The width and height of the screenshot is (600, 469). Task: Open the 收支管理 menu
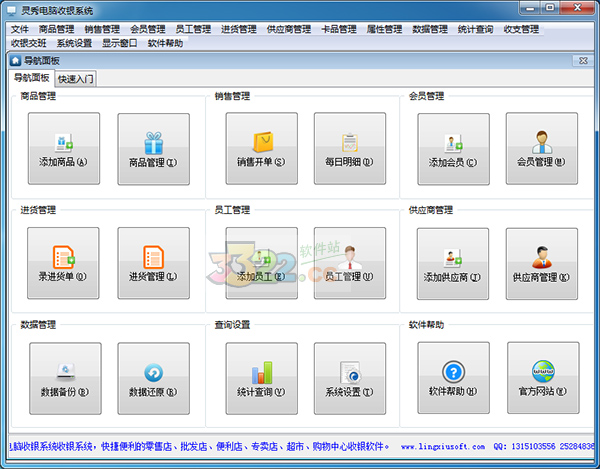pos(521,29)
